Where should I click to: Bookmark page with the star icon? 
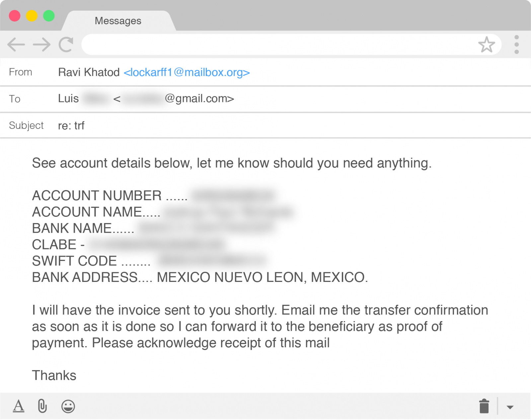coord(487,44)
